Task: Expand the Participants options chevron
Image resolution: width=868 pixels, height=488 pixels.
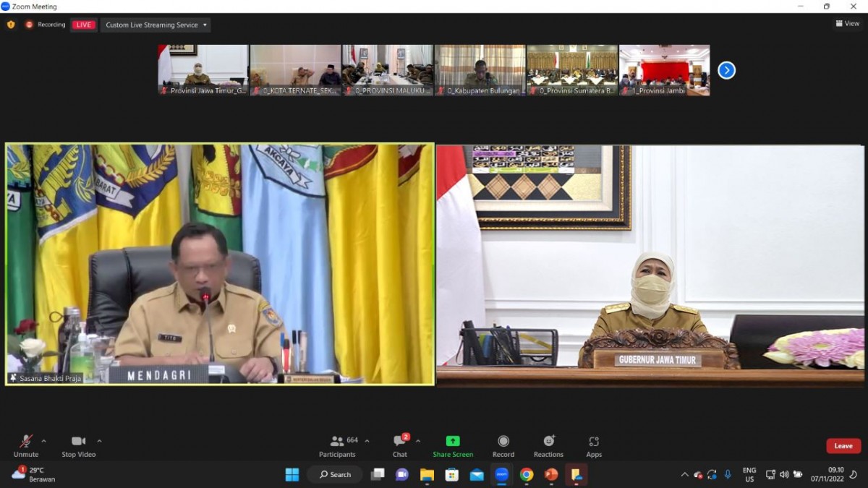Action: pyautogui.click(x=366, y=440)
